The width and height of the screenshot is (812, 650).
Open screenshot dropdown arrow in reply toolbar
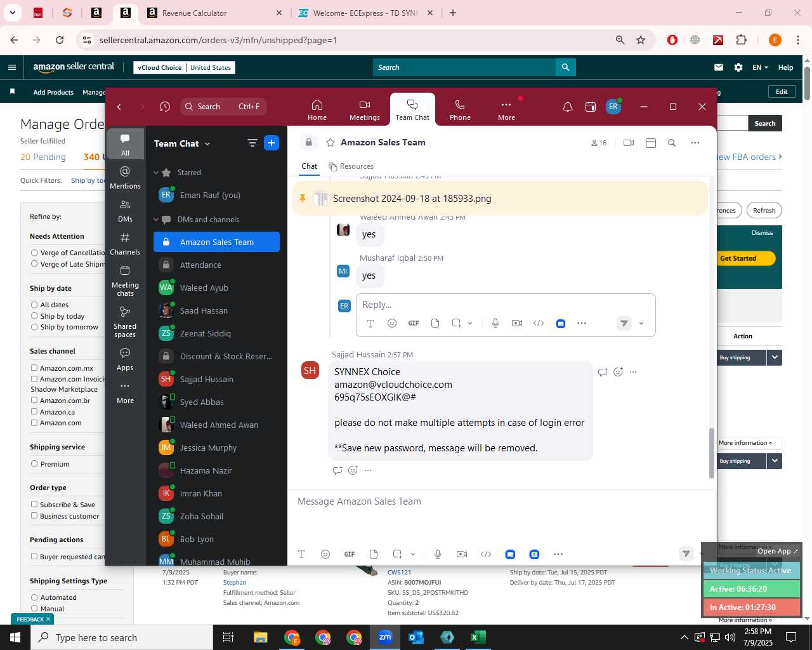(x=470, y=323)
